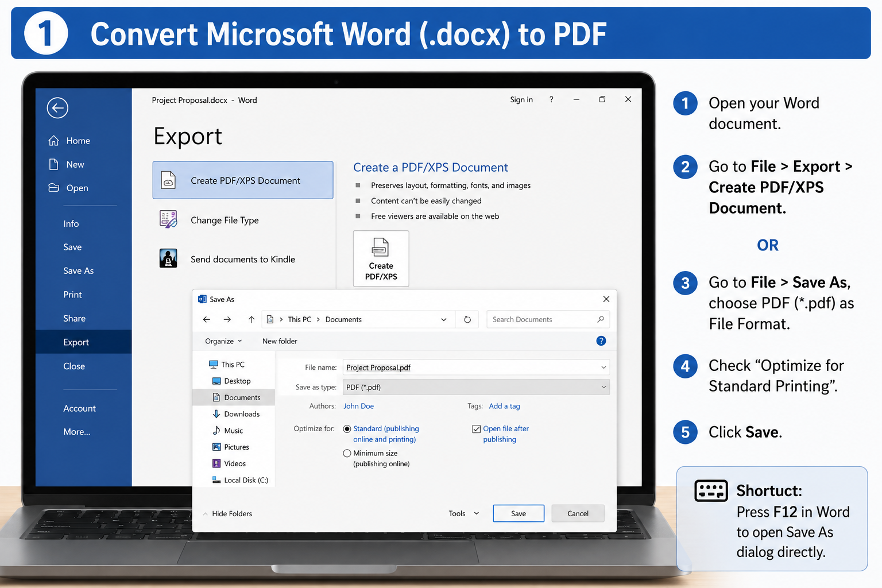
Task: Click the page icon in address bar
Action: 270,319
